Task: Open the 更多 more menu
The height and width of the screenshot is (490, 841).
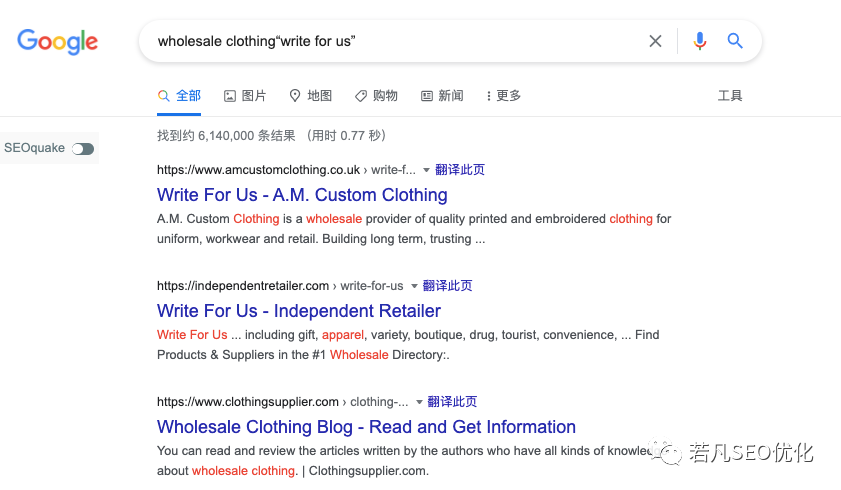Action: (x=504, y=96)
